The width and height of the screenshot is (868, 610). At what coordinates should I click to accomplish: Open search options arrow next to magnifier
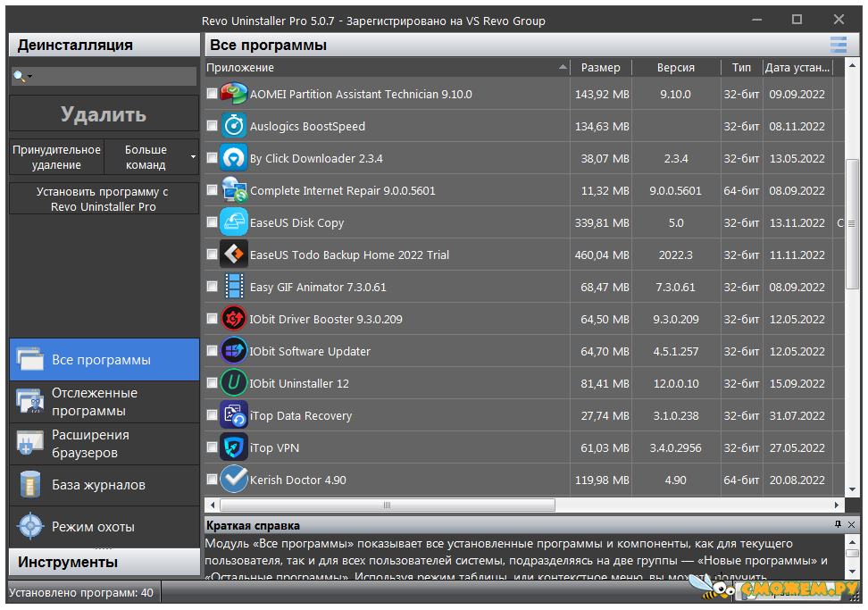pyautogui.click(x=29, y=77)
